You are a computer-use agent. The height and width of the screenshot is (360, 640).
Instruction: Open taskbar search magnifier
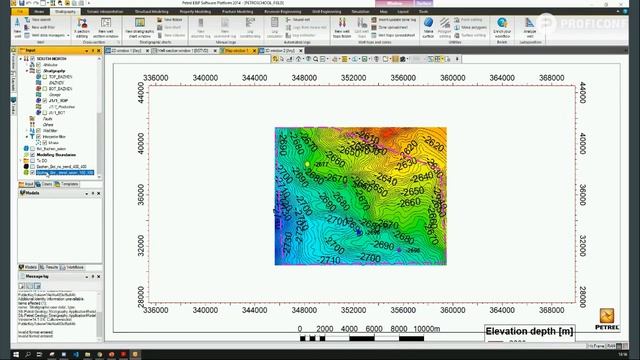coord(28,354)
